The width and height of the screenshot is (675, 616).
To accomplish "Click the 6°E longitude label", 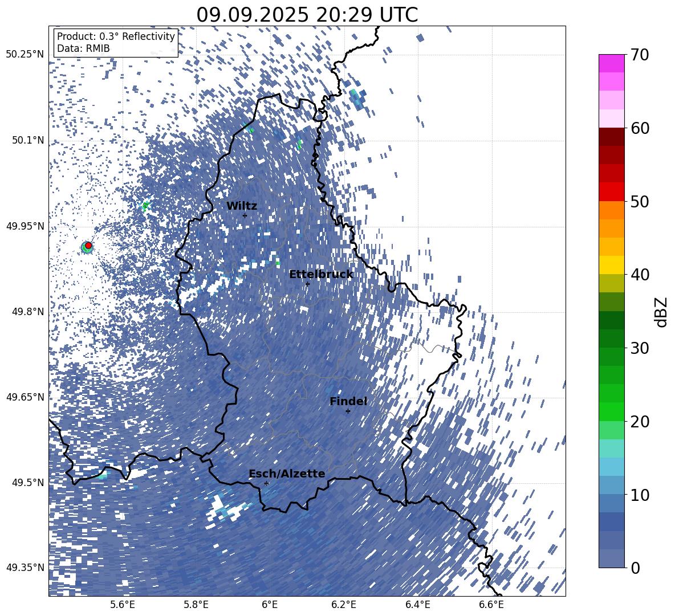I will pos(270,605).
